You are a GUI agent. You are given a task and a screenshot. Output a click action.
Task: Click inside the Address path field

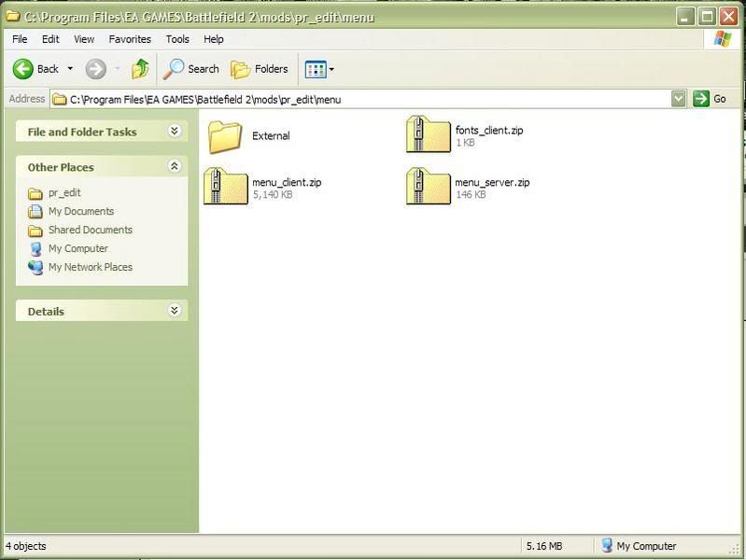(x=373, y=98)
